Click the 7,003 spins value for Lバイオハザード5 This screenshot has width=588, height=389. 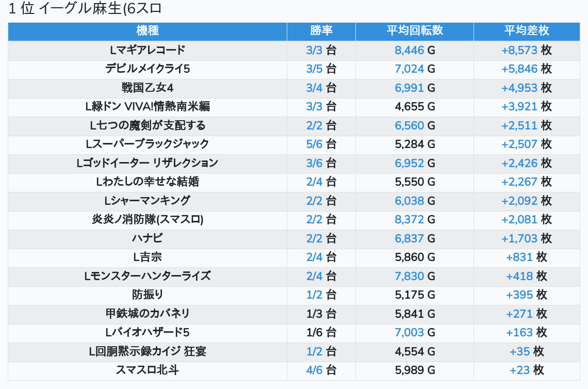pos(409,333)
